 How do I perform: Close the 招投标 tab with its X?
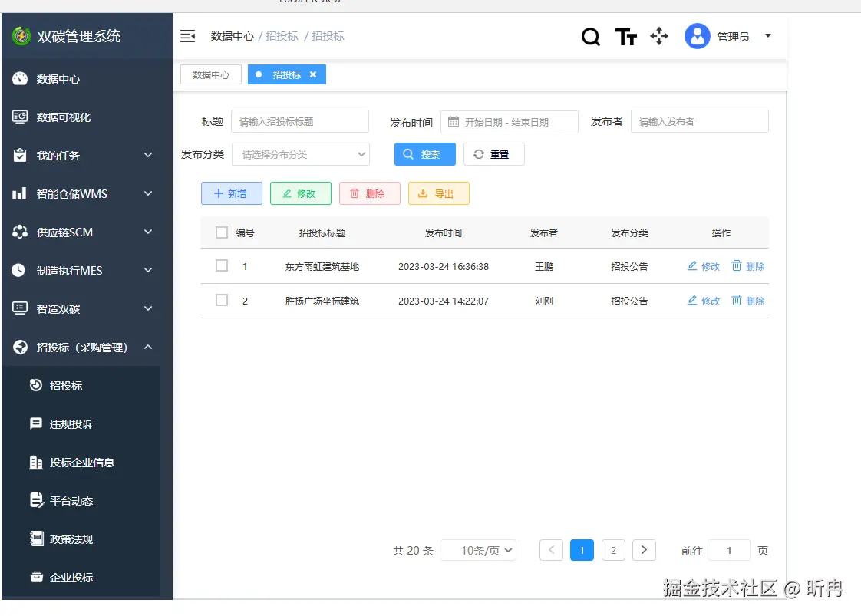click(x=313, y=74)
